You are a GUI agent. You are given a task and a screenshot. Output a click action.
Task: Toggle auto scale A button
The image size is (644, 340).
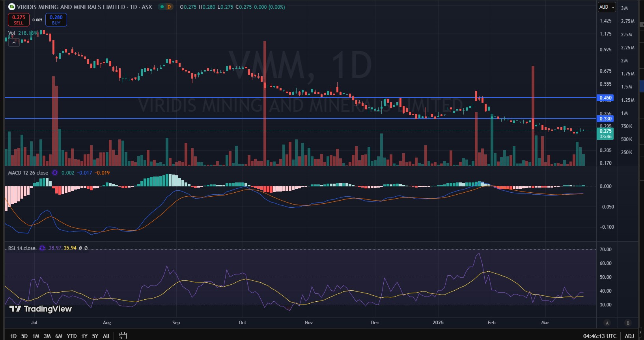tap(607, 323)
